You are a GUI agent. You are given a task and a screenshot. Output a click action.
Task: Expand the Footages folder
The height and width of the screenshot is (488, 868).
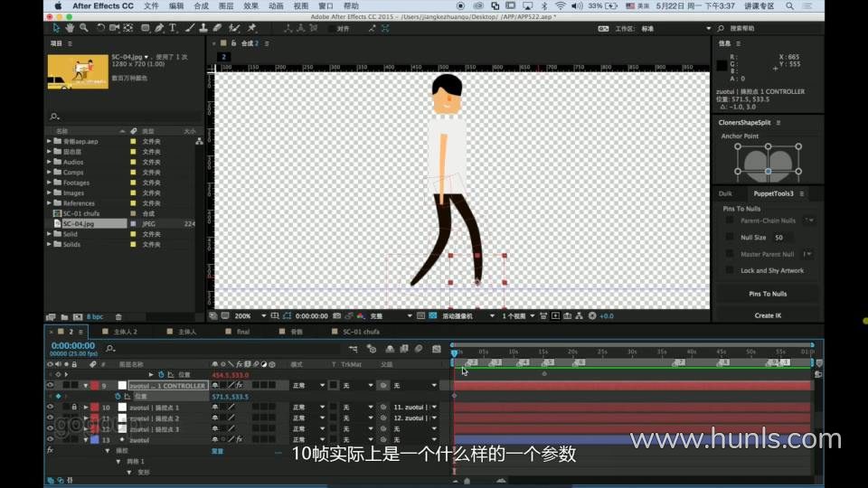click(x=49, y=182)
